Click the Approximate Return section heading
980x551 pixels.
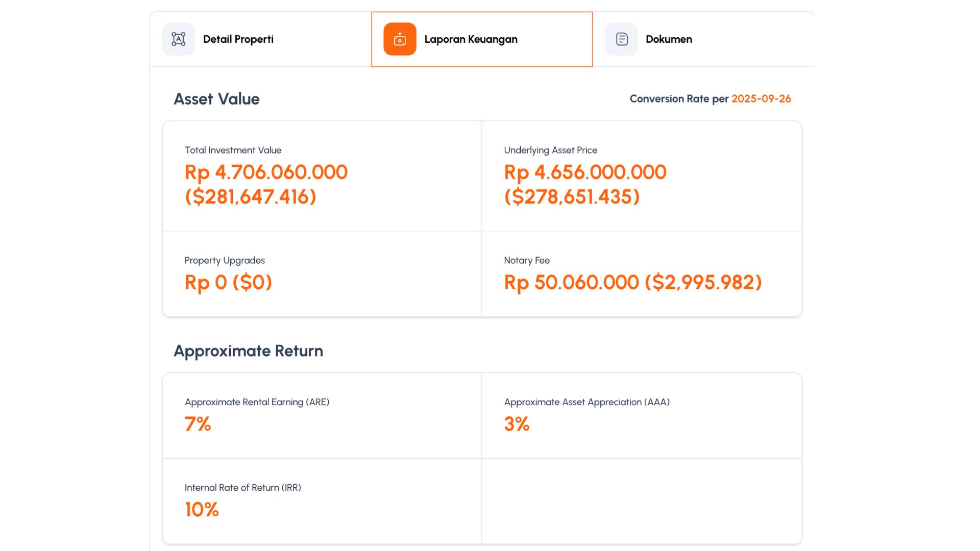coord(248,351)
